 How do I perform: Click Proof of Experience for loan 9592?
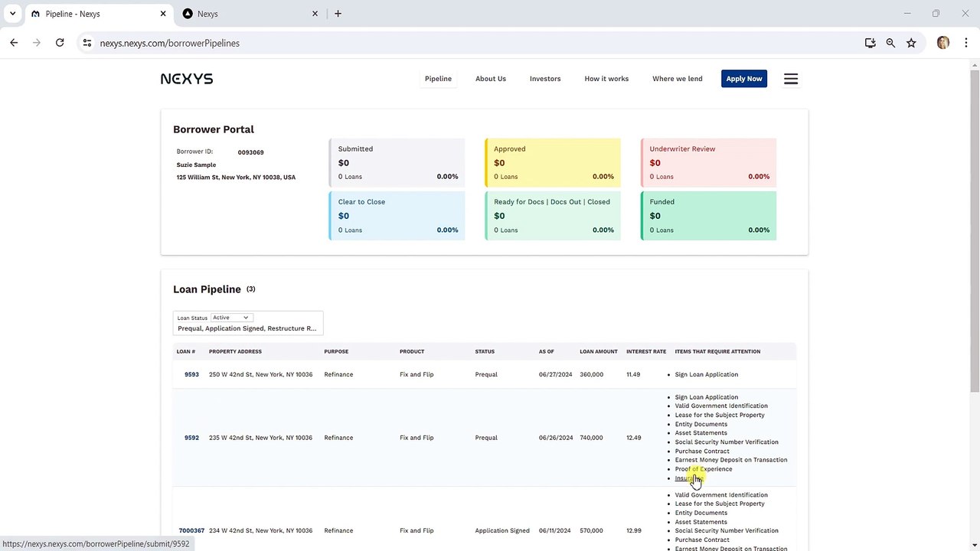[704, 469]
